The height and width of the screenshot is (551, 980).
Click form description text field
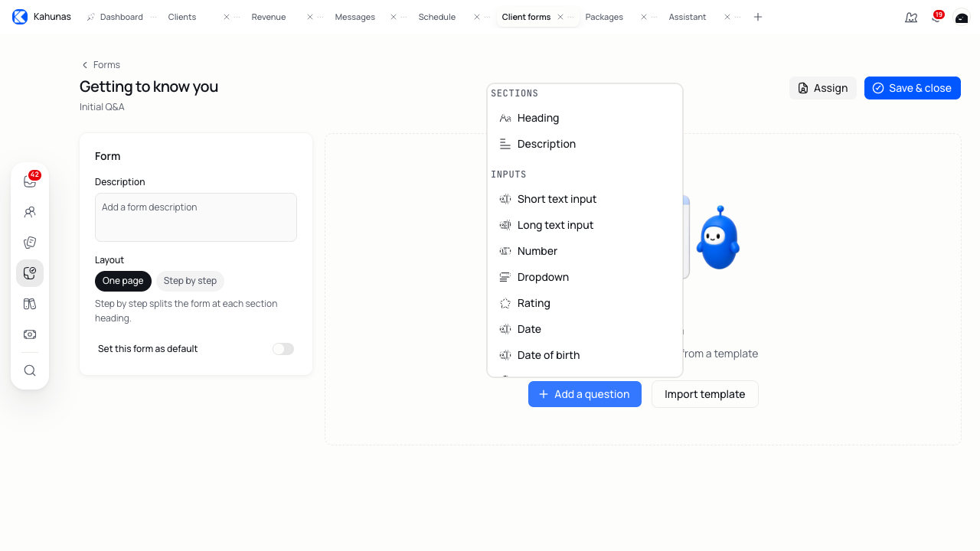[196, 217]
